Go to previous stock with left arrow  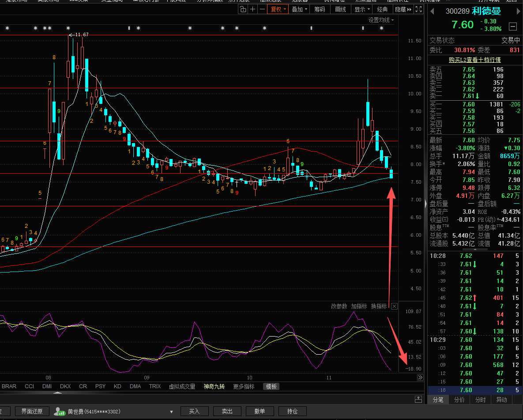click(432, 11)
